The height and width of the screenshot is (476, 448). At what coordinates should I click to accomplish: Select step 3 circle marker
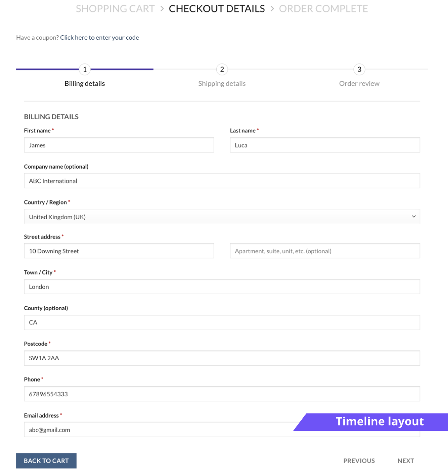pos(359,70)
